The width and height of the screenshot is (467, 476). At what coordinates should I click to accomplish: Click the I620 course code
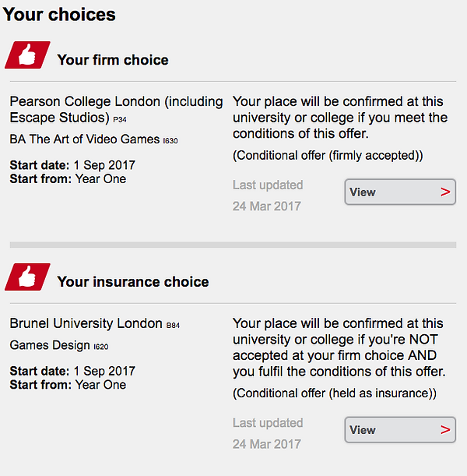(101, 347)
